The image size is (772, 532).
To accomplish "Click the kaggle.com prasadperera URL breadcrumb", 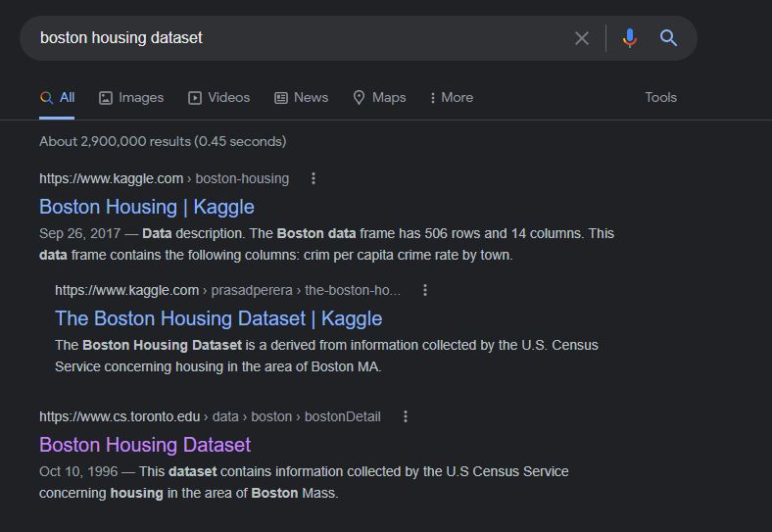I will coord(227,290).
